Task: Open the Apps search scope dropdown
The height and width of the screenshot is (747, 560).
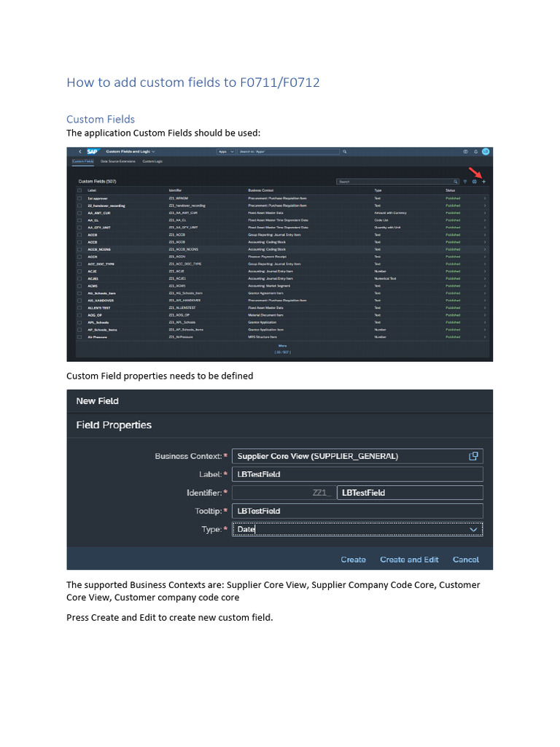Action: 226,152
